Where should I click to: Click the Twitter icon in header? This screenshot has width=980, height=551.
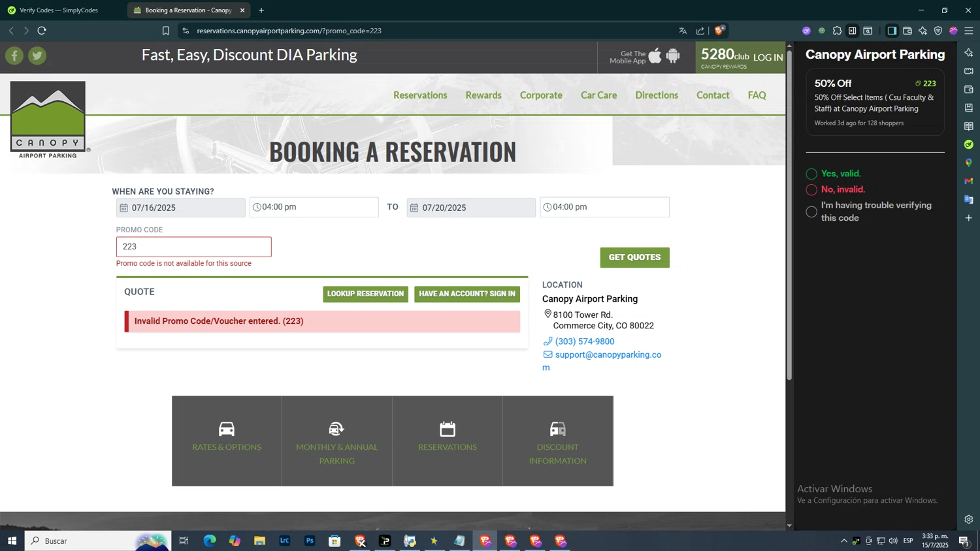coord(37,56)
